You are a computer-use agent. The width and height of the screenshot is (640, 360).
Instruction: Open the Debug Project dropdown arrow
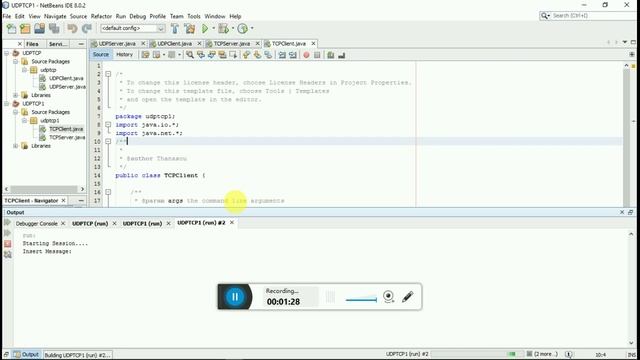point(233,28)
